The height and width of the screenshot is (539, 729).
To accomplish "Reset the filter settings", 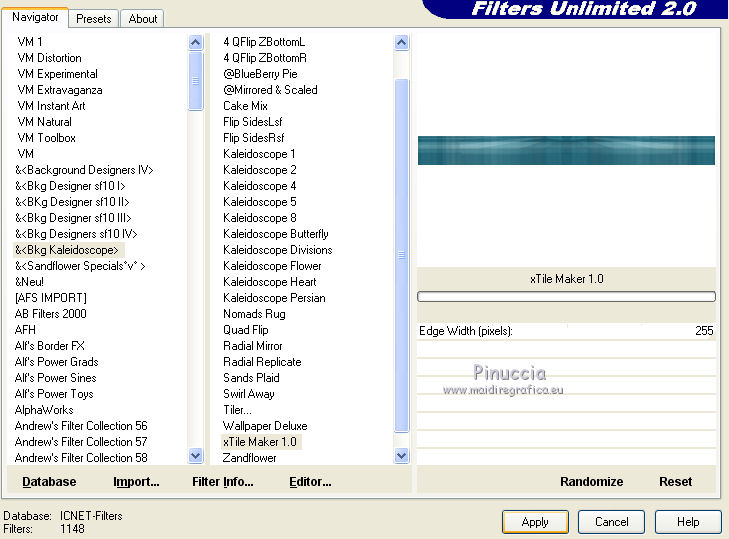I will [676, 481].
